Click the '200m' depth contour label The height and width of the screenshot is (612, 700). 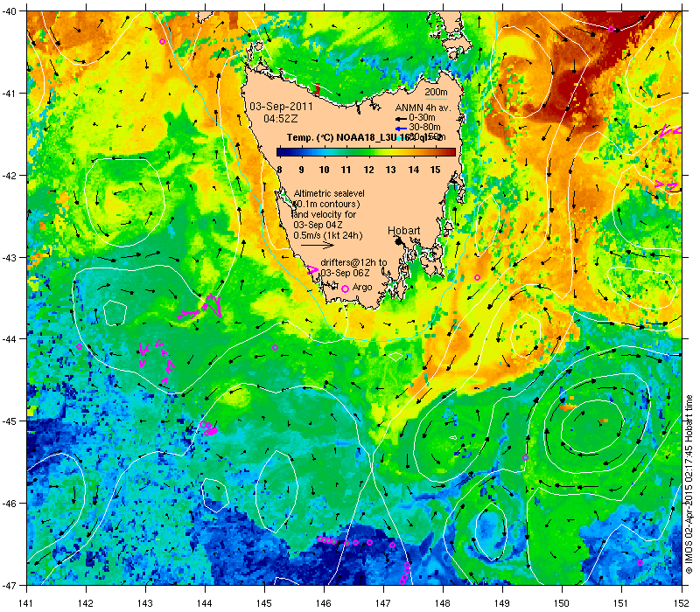pyautogui.click(x=436, y=93)
